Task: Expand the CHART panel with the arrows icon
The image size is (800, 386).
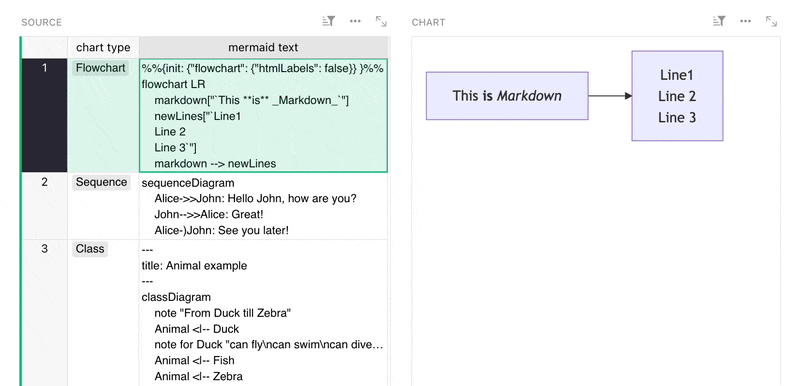Action: [771, 21]
